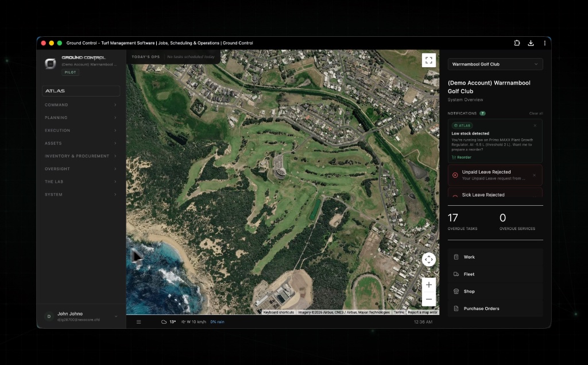Viewport: 588px width, 365px height.
Task: Click the Fleet truck icon
Action: (456, 274)
